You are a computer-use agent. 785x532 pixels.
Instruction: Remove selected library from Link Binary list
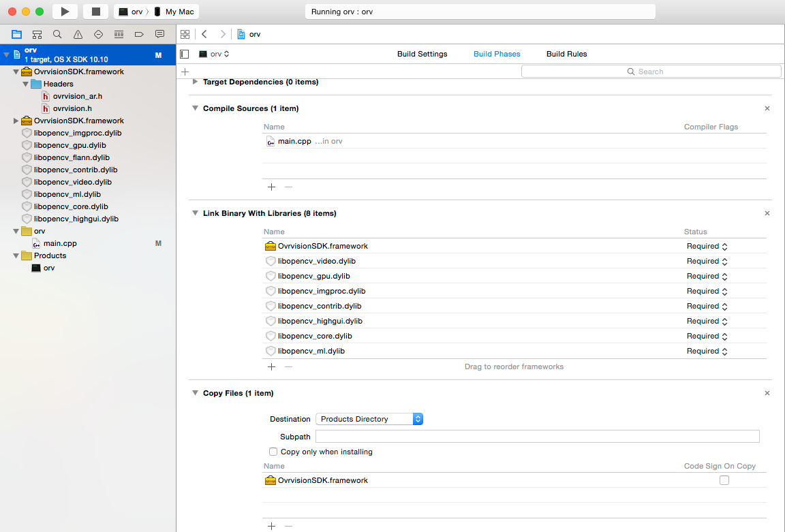[288, 367]
